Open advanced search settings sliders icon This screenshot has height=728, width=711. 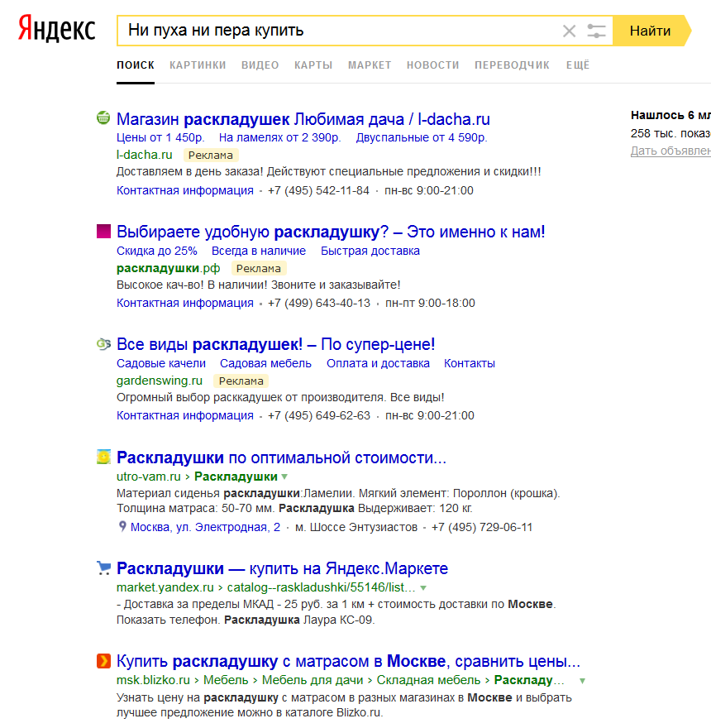tap(596, 31)
